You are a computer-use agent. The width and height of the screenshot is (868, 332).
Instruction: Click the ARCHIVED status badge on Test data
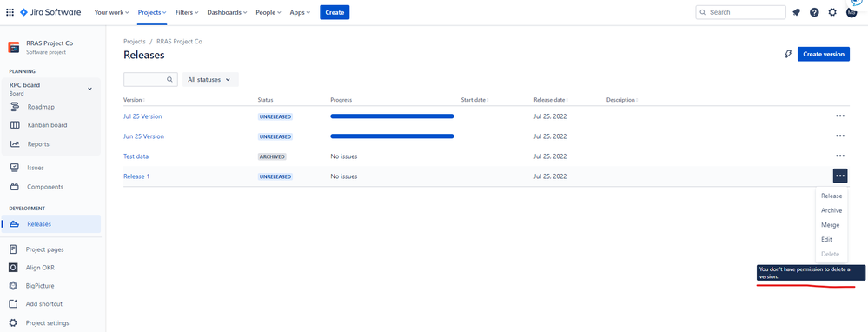[272, 156]
